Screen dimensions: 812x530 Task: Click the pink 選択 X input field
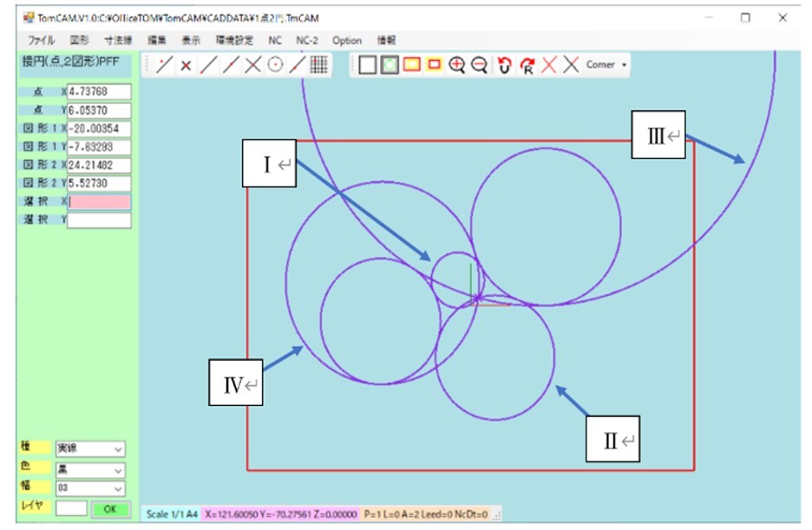point(99,202)
